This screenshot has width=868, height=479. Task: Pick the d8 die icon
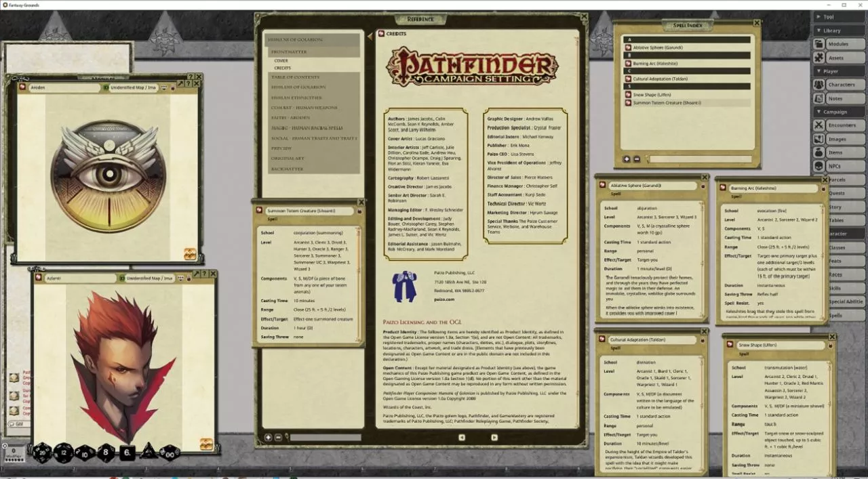(x=106, y=453)
